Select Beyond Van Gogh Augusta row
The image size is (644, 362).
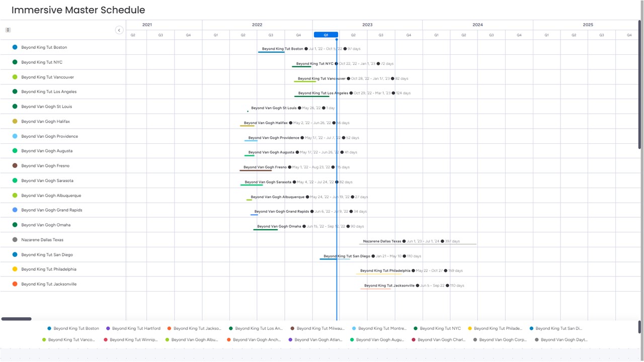tap(63, 151)
